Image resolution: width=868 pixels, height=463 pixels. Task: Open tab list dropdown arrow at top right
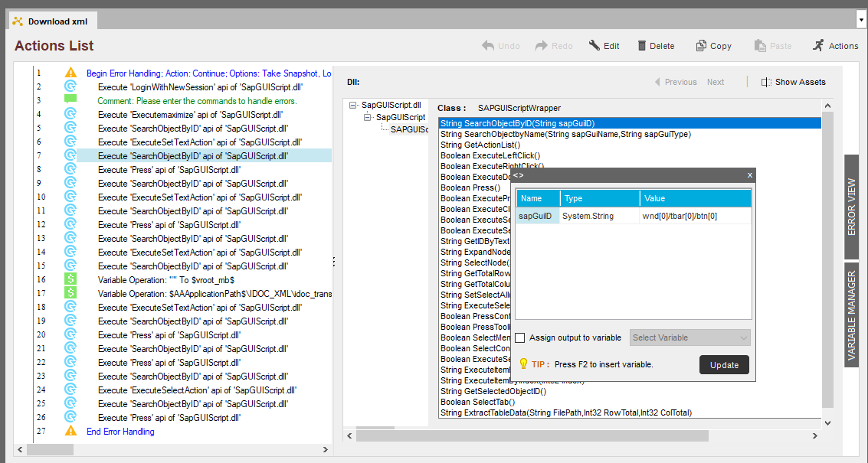tap(861, 21)
